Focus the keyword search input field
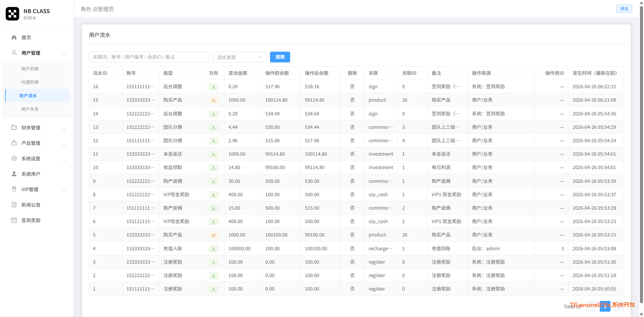 (149, 57)
